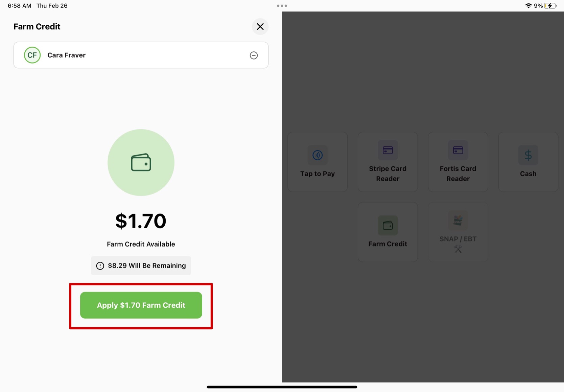The image size is (564, 392).
Task: Close the Farm Credit panel
Action: click(260, 27)
